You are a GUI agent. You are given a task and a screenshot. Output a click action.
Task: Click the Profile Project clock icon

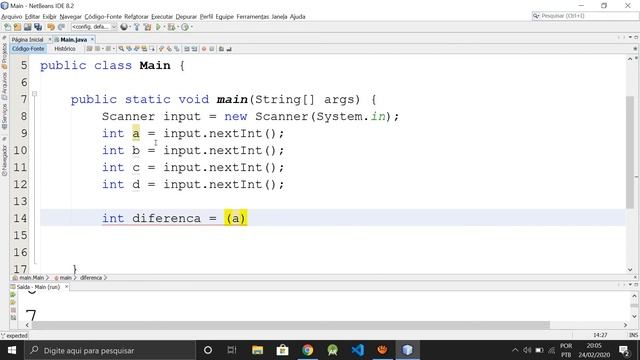[x=185, y=27]
